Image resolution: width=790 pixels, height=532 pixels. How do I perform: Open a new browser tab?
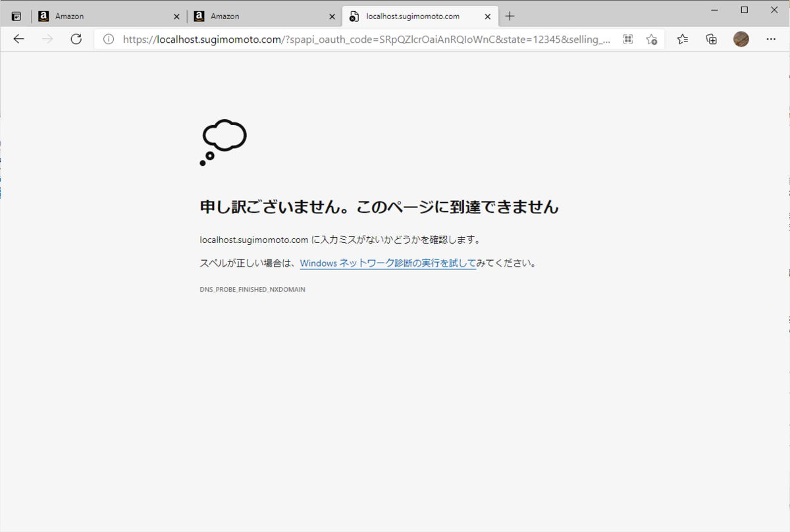[x=510, y=15]
